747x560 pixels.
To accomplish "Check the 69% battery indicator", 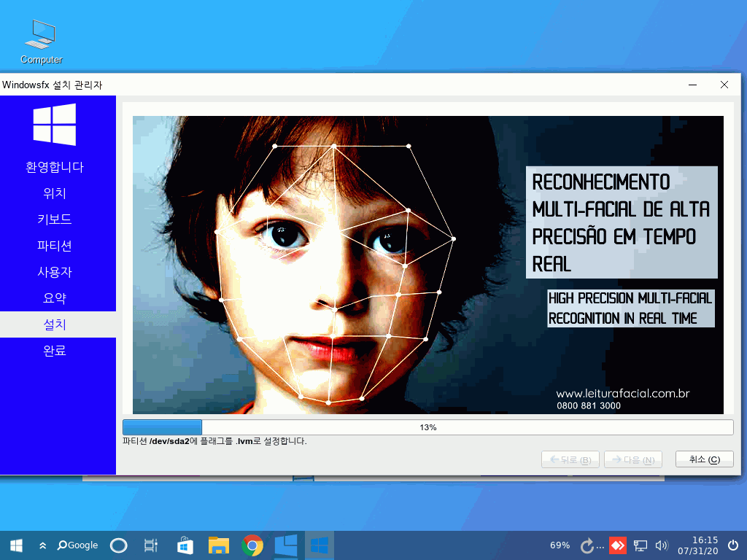I will [560, 545].
